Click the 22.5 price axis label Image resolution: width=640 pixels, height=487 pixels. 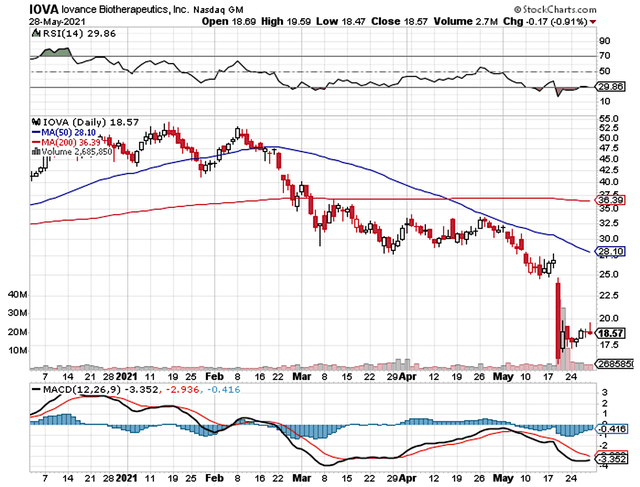click(x=609, y=295)
